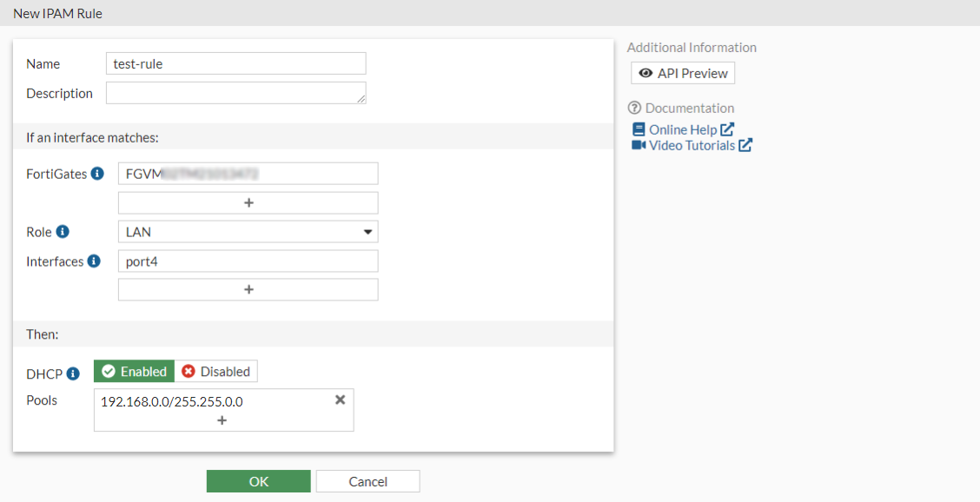Click the Video Tutorials camera icon
Screen dimensions: 980x502
point(639,145)
